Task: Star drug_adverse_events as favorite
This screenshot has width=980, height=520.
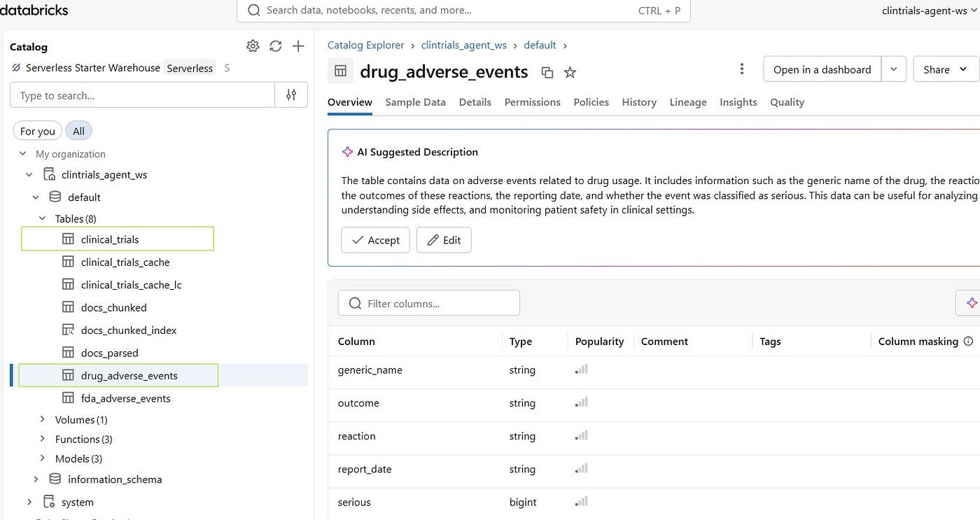Action: 570,72
